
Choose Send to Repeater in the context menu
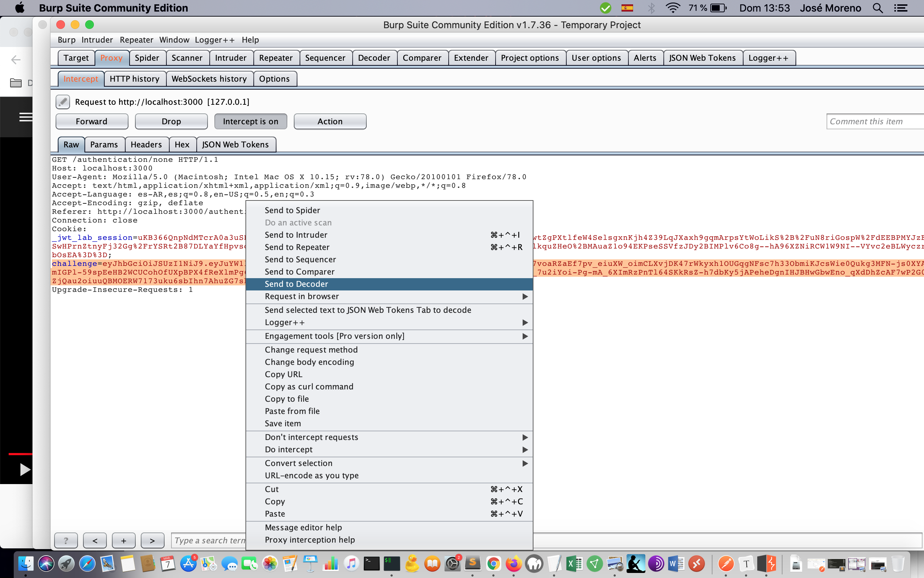389,247
